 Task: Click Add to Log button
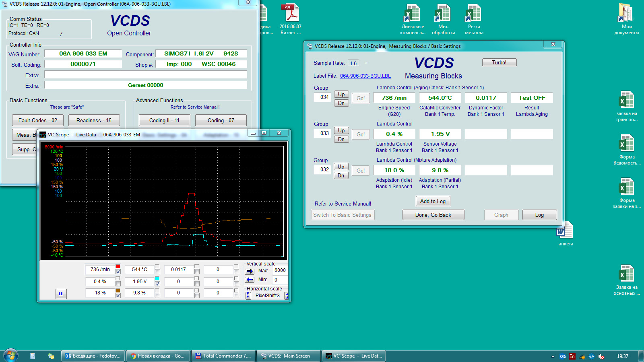click(x=433, y=201)
